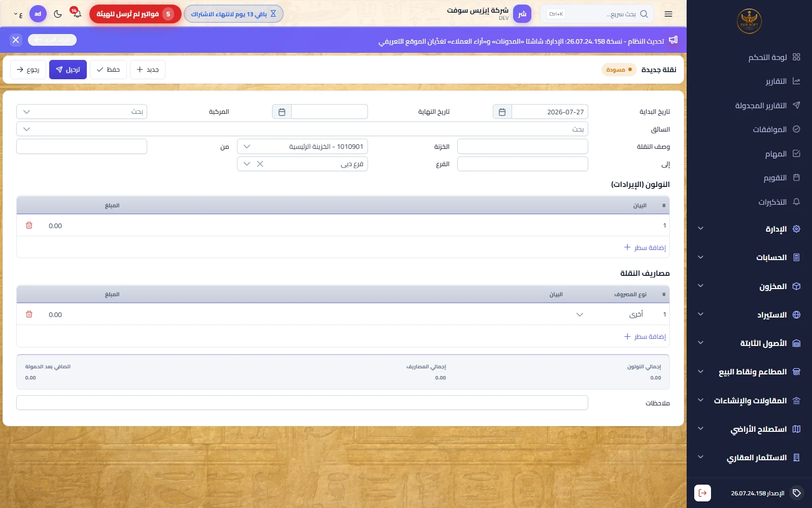Image resolution: width=812 pixels, height=508 pixels.
Task: Delete expense row 1 trash icon
Action: tap(29, 314)
